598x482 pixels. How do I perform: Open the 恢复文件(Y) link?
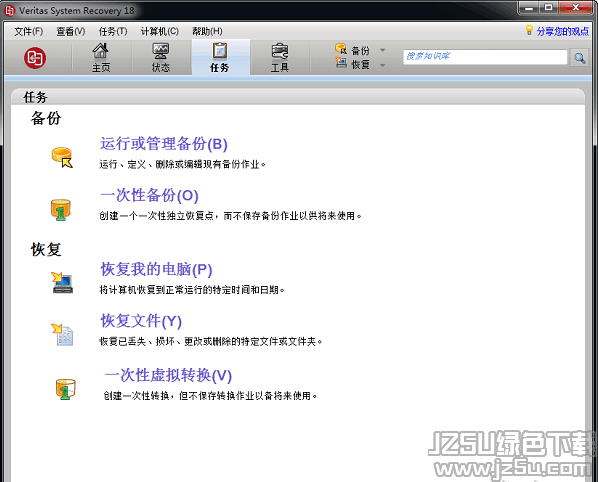[x=141, y=321]
